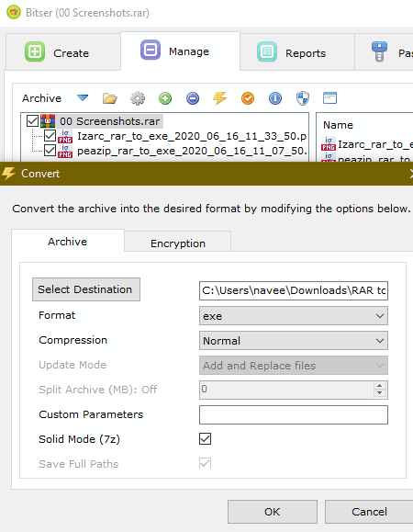
Task: Click OK to confirm conversion
Action: coord(273,512)
